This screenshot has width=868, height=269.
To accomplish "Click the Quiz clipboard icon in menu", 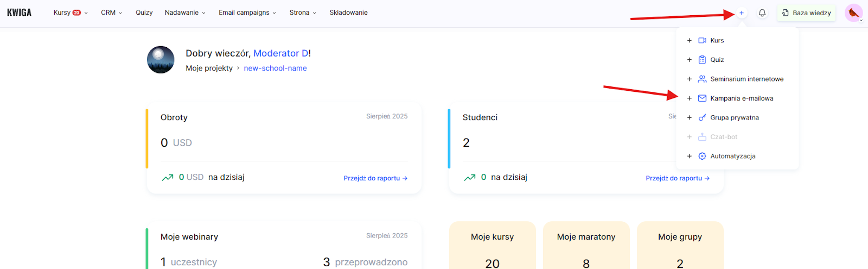I will [x=702, y=60].
